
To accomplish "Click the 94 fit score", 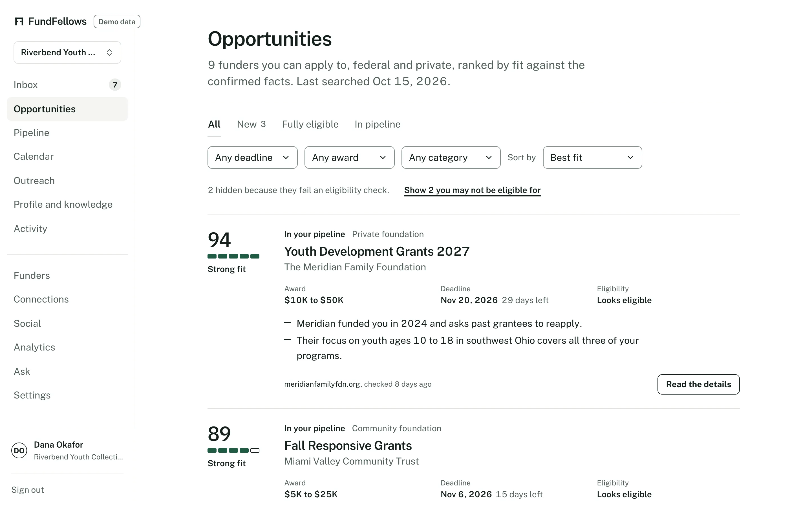I will point(219,240).
